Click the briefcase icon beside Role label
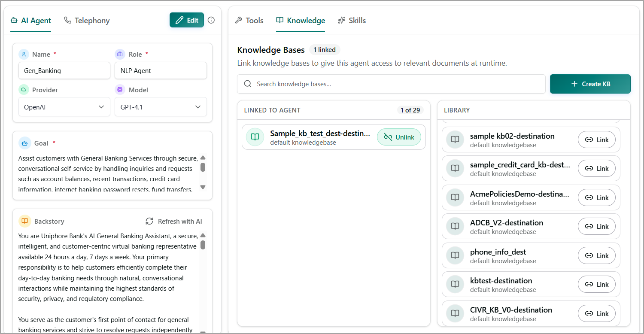The image size is (644, 334). point(120,55)
